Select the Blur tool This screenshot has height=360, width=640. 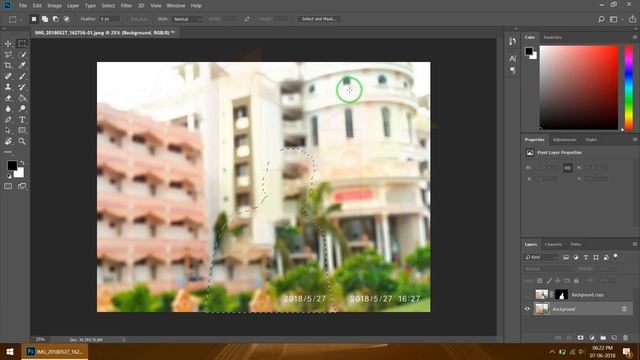8,109
